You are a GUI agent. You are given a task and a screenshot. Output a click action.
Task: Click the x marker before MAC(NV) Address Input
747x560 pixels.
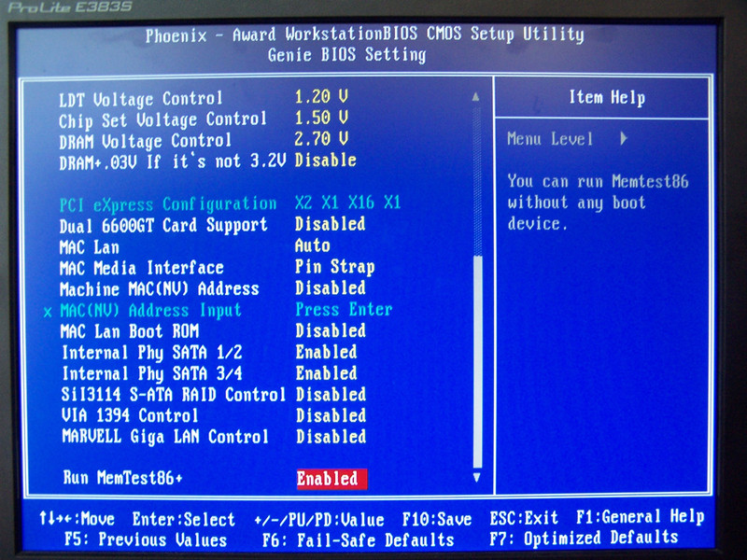[x=48, y=313]
